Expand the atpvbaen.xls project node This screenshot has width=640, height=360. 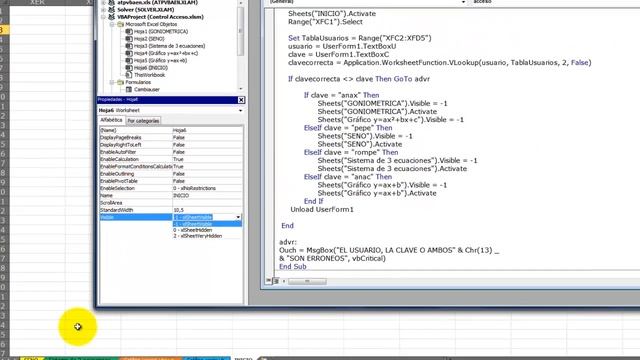point(103,2)
